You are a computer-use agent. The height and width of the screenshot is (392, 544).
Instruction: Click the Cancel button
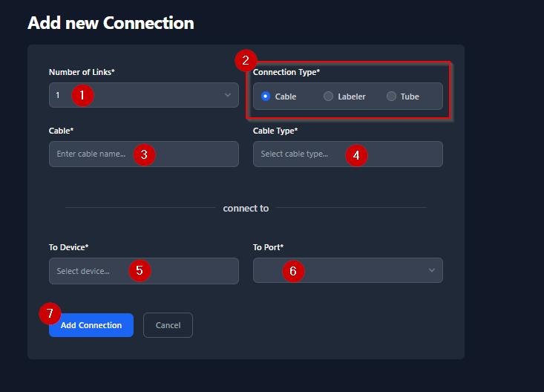coord(168,325)
